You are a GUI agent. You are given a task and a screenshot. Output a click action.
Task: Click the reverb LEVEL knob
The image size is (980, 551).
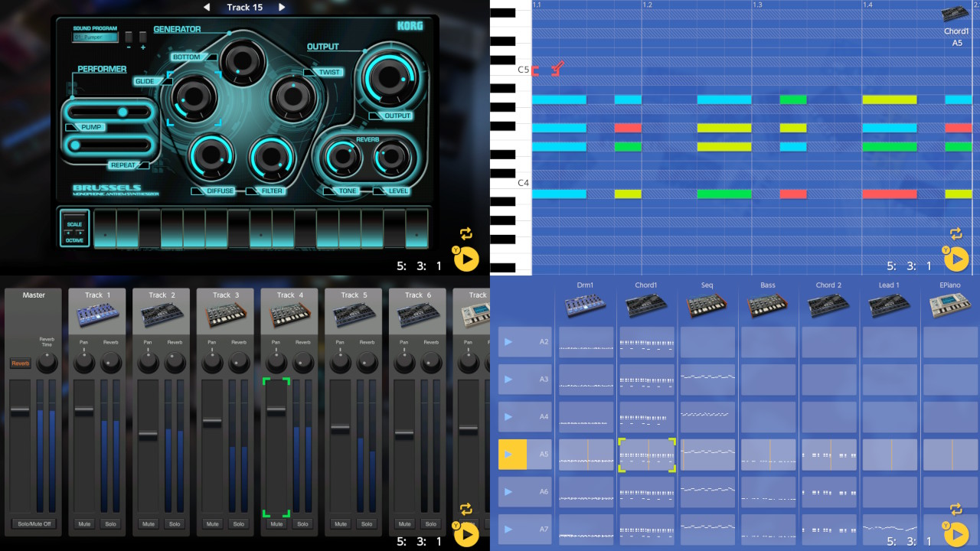click(390, 157)
